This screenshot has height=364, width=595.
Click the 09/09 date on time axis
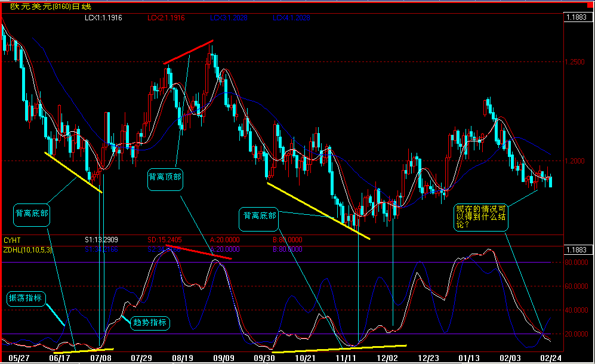click(x=224, y=358)
